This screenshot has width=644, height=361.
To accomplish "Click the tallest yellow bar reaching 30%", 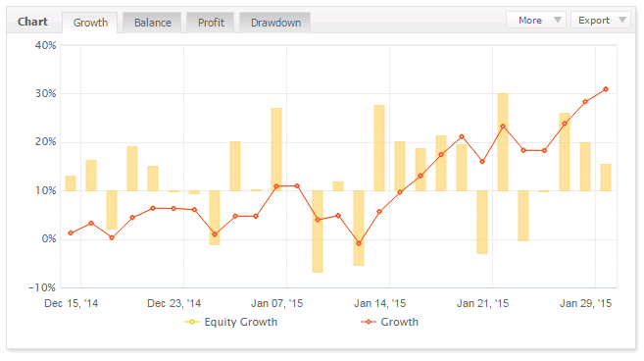I will pyautogui.click(x=503, y=142).
